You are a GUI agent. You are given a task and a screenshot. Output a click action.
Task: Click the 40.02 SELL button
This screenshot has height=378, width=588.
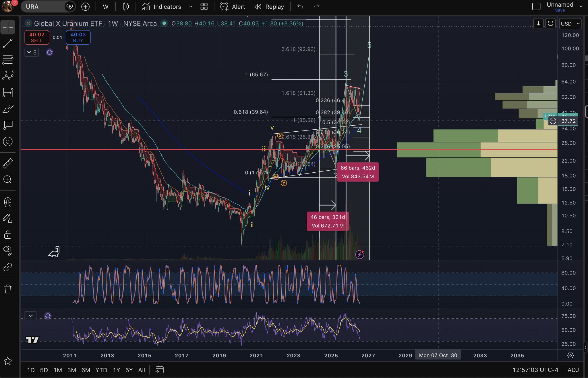pyautogui.click(x=37, y=37)
